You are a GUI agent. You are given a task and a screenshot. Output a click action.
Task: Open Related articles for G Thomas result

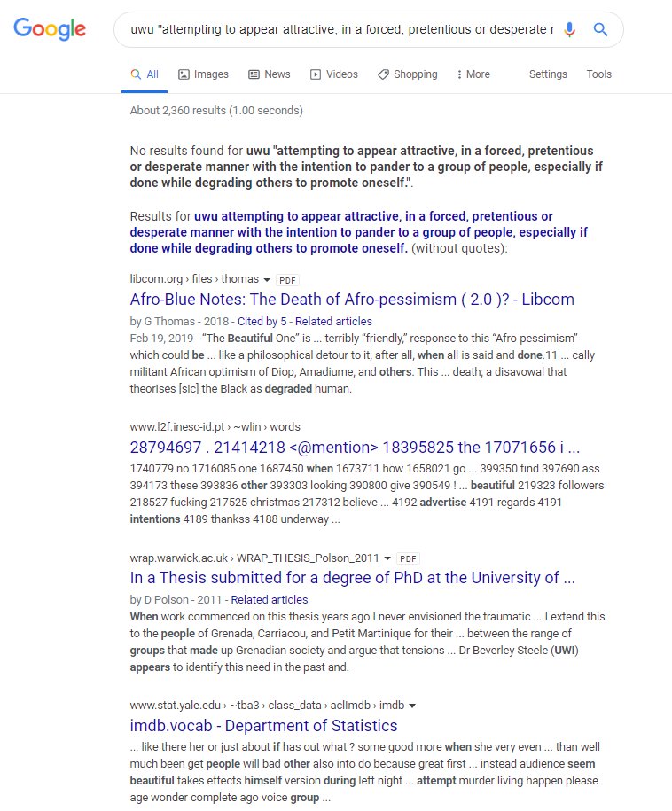(333, 321)
